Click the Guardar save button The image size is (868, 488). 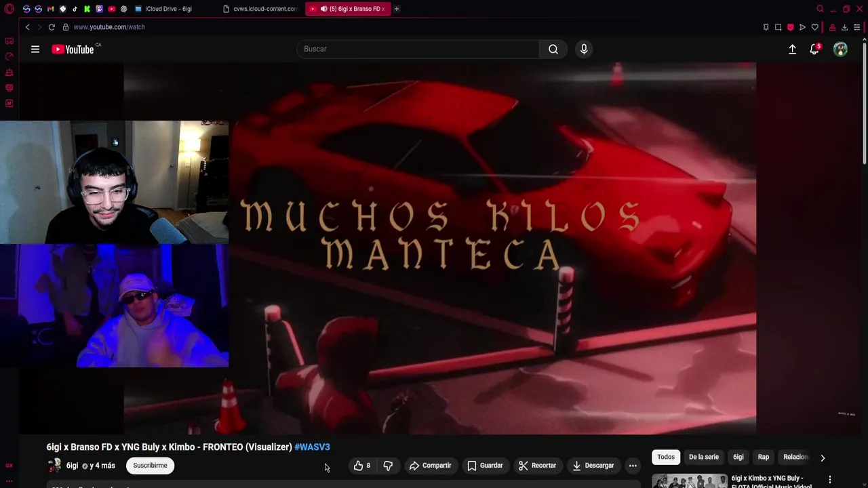485,466
